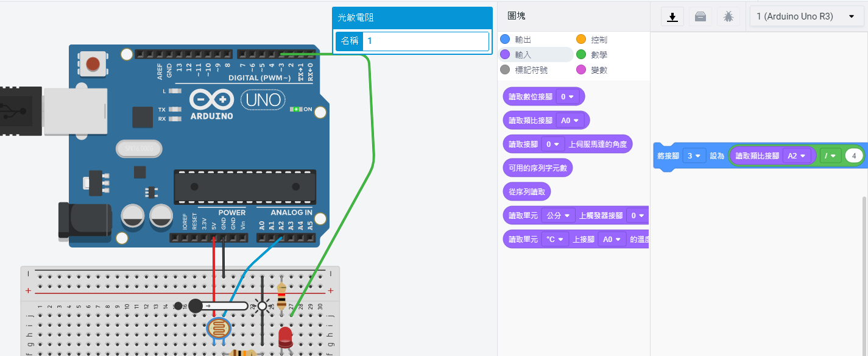The width and height of the screenshot is (868, 356).
Task: Change the division operator dropdown
Action: [830, 156]
